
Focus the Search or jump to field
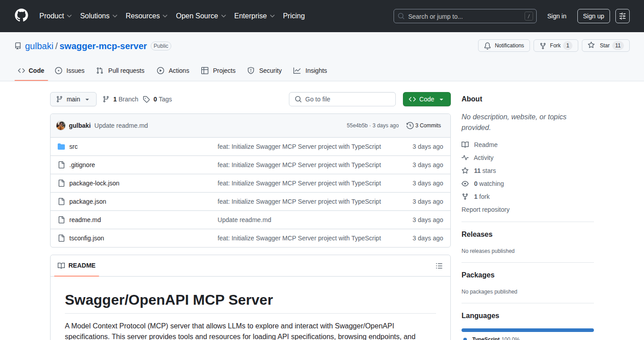tap(465, 16)
